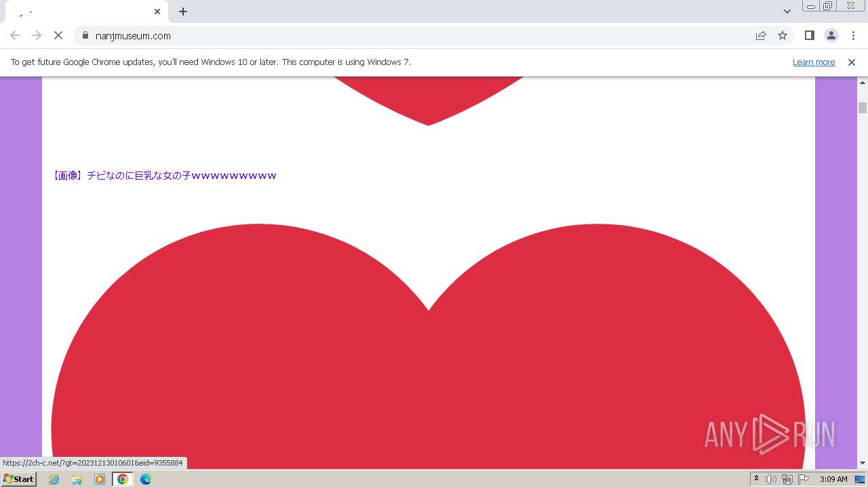
Task: Open Chrome three-dot menu
Action: tap(853, 35)
